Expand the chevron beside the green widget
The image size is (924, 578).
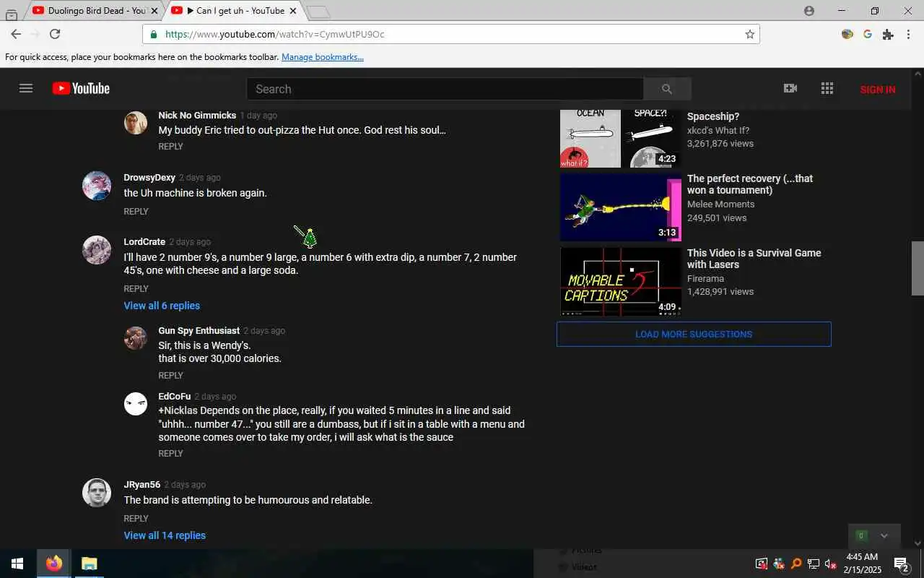tap(884, 535)
